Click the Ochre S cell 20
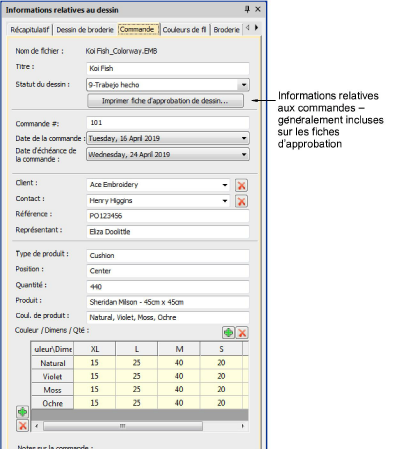Viewport: 397px width, 449px height. (x=221, y=403)
